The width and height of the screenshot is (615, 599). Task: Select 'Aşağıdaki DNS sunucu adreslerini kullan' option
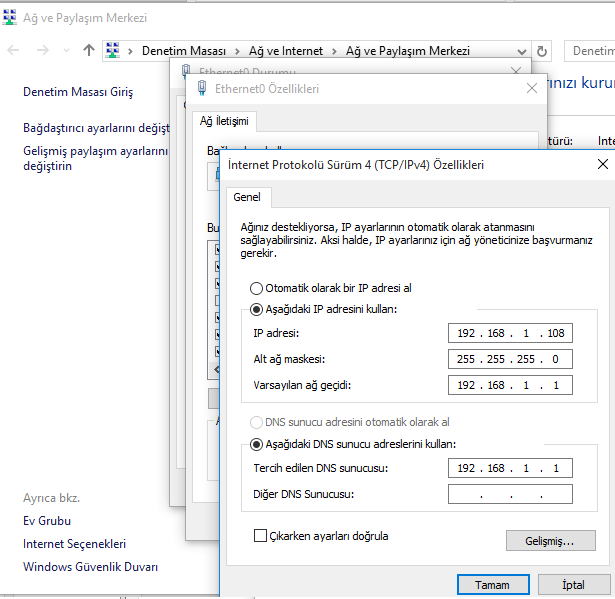[x=256, y=444]
